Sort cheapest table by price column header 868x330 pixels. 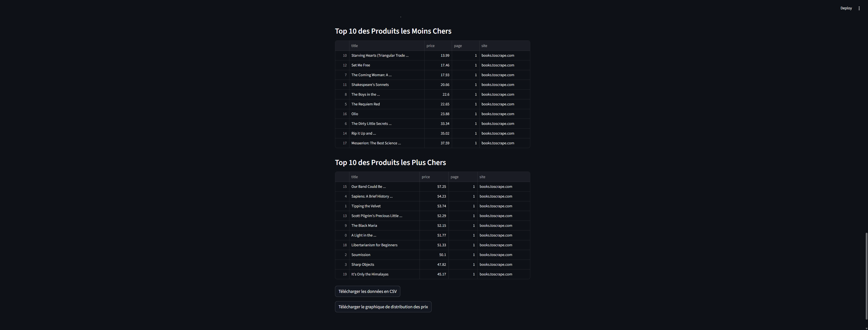click(437, 45)
